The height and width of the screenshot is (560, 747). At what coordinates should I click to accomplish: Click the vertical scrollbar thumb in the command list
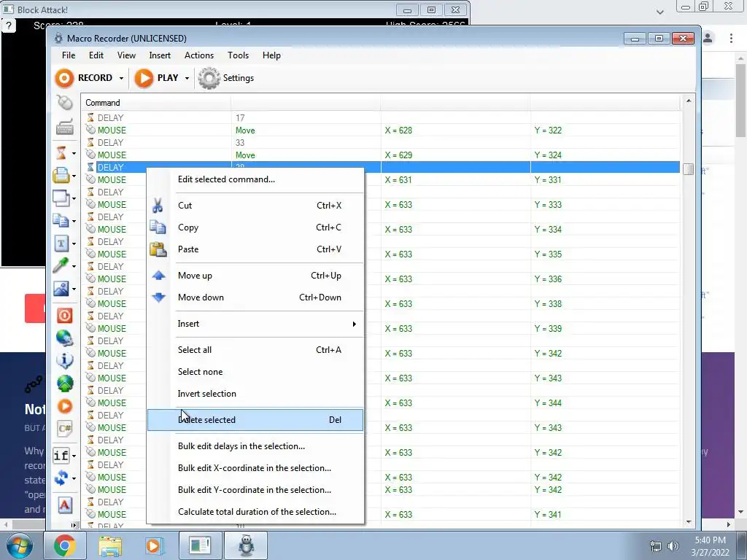coord(689,169)
